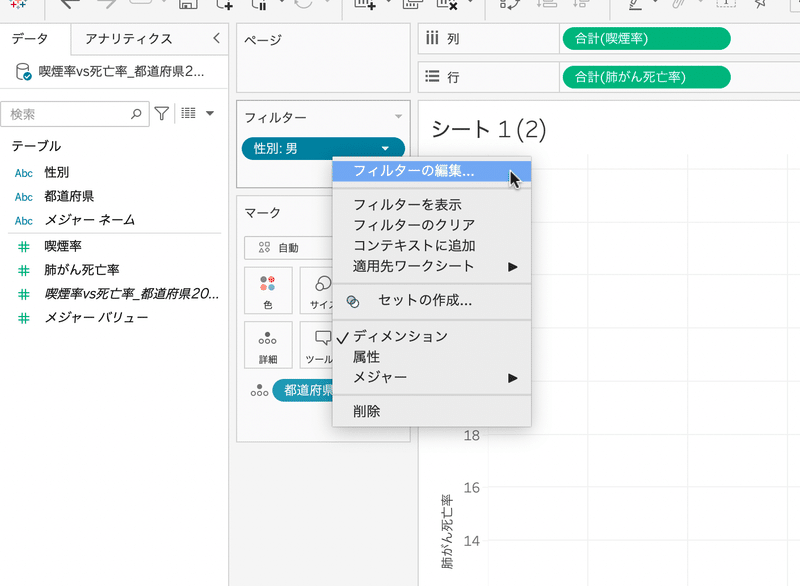Switch to the アナリティクス tab

pyautogui.click(x=129, y=39)
